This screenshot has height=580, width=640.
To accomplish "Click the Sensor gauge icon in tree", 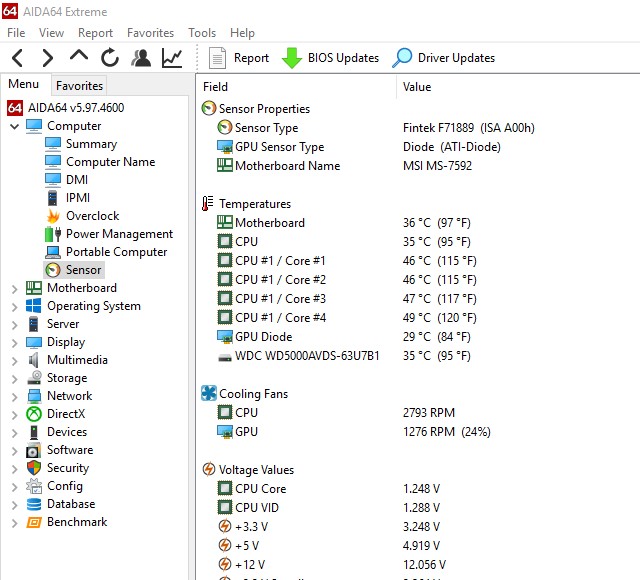I will pyautogui.click(x=53, y=270).
